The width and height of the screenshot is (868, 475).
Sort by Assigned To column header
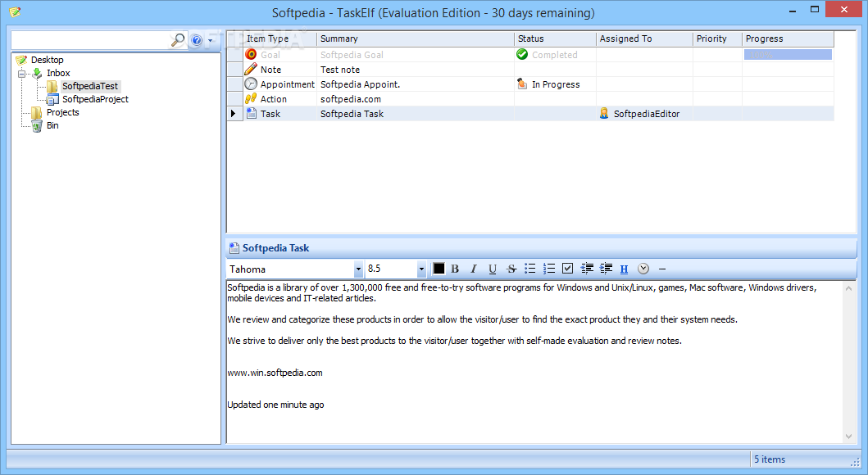point(644,38)
